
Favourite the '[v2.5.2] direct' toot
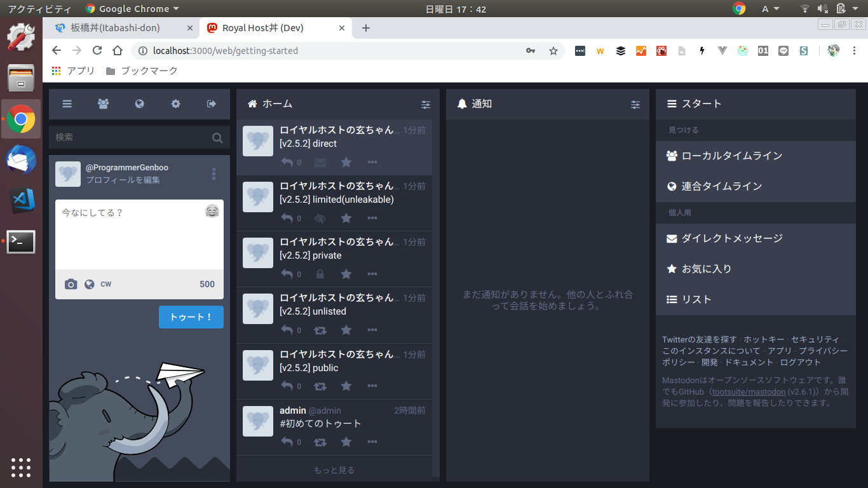click(346, 162)
